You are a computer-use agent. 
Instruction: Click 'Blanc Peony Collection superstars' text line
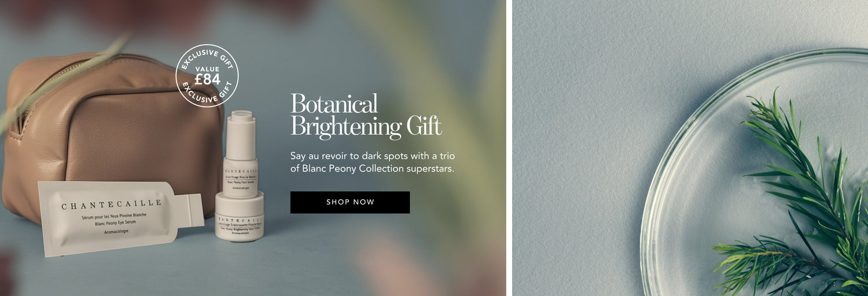(372, 169)
